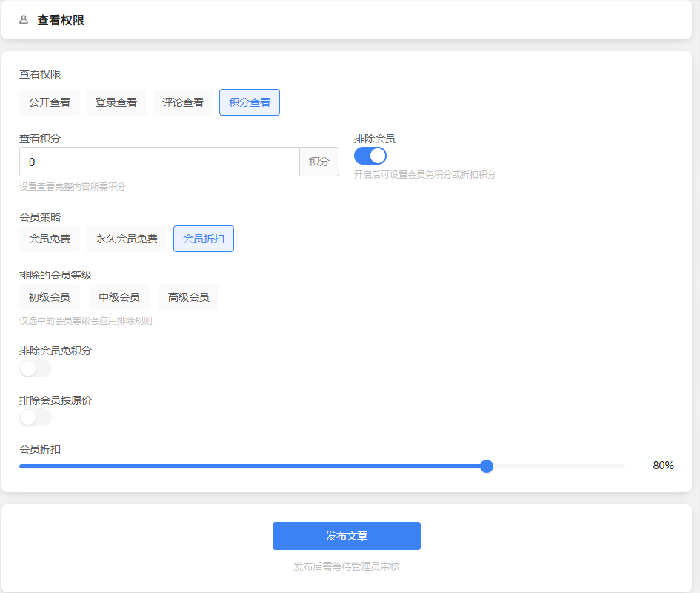Viewport: 700px width, 593px height.
Task: Choose the 会员免费 member strategy
Action: pos(50,239)
